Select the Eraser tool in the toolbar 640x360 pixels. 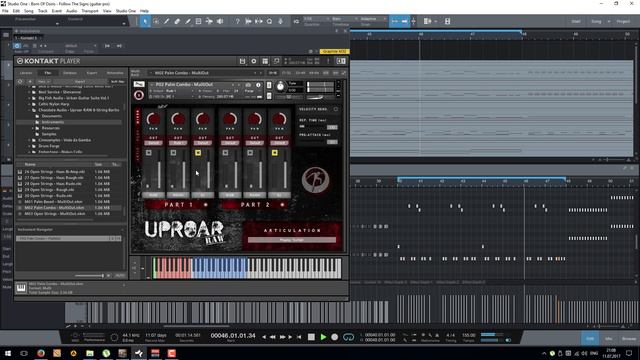pos(177,21)
